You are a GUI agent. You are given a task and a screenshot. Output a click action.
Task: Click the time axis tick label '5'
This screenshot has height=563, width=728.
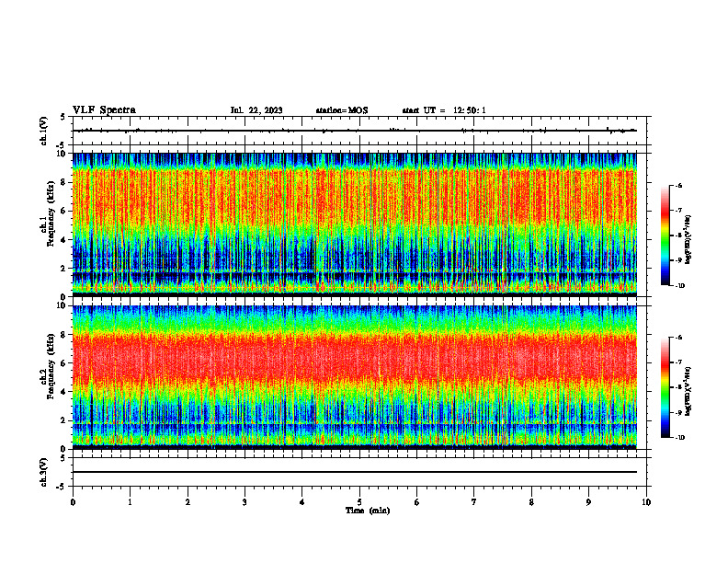coord(359,502)
